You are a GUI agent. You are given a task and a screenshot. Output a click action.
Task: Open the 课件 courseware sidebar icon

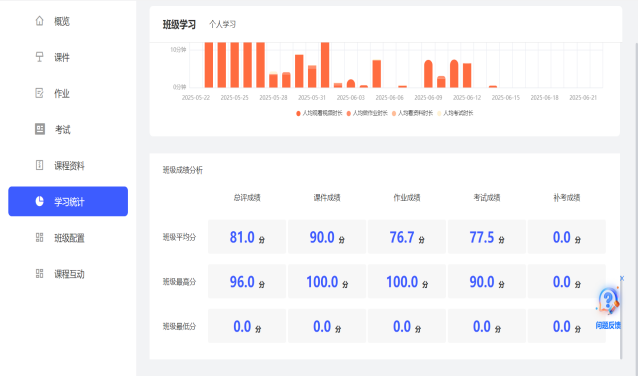pyautogui.click(x=39, y=57)
